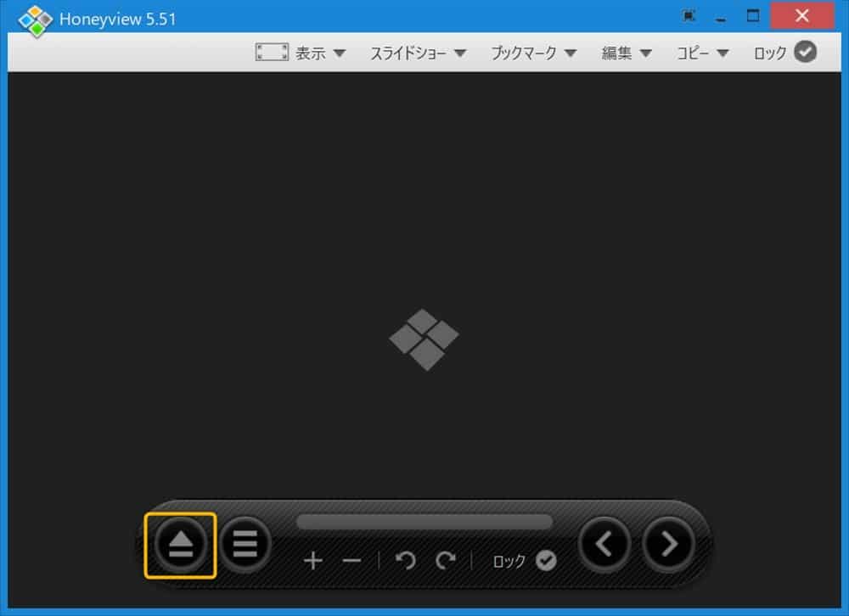Image resolution: width=849 pixels, height=616 pixels.
Task: Zoom out with the minus icon
Action: pyautogui.click(x=351, y=561)
